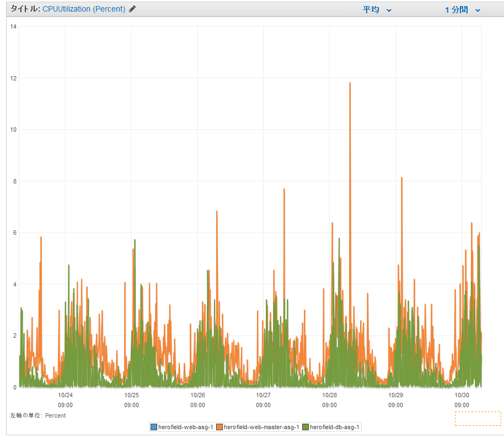Click the 左軸の単位: Percent unit label
Viewport: 504px width, 438px height.
(38, 415)
